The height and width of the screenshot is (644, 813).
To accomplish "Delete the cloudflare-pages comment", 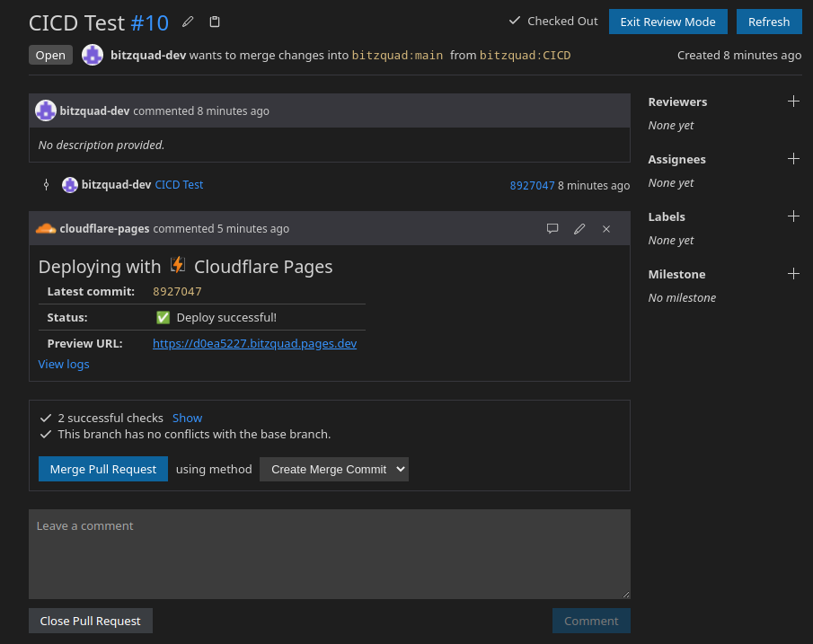I will [606, 229].
